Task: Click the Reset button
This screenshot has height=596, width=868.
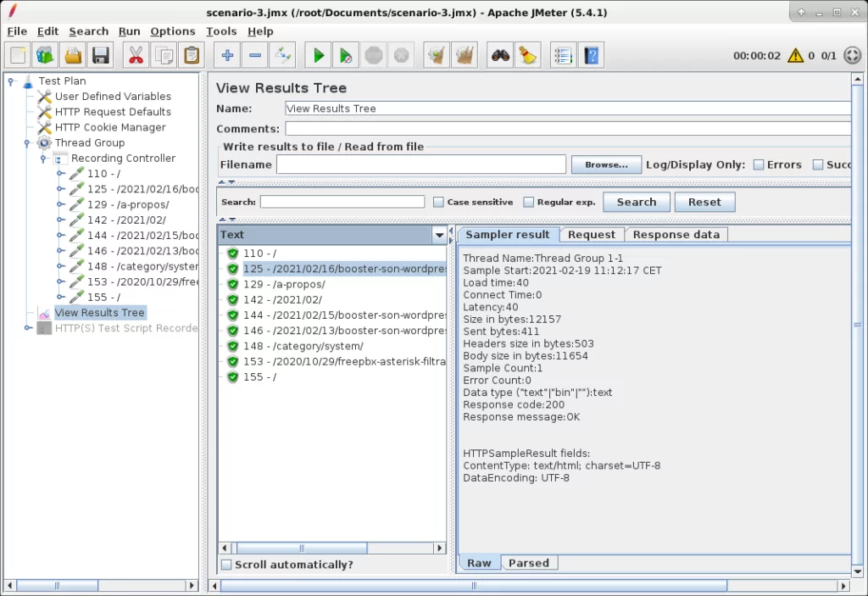Action: click(704, 202)
